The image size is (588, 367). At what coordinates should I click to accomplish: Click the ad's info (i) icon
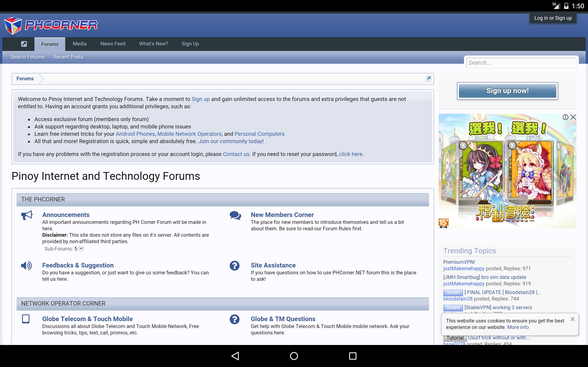565,117
